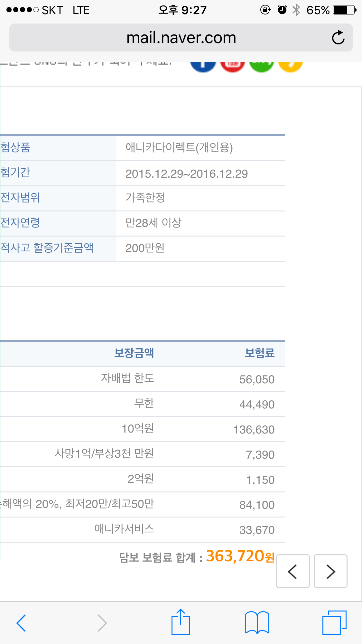Screen dimensions: 362x644
Task: Tap the 136,630 premium value
Action: point(254,430)
